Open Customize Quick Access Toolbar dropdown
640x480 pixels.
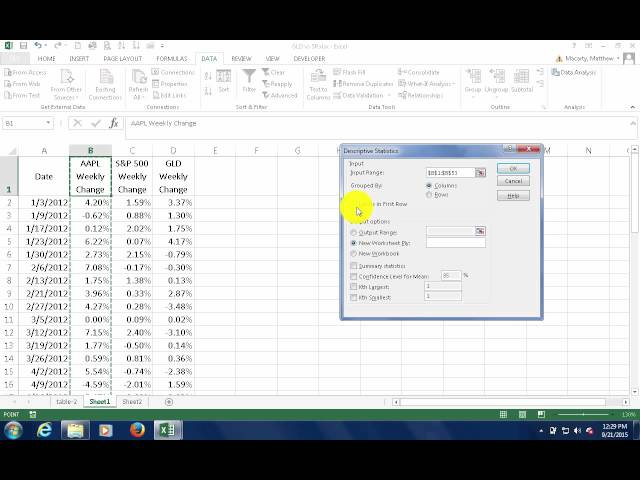(x=162, y=46)
